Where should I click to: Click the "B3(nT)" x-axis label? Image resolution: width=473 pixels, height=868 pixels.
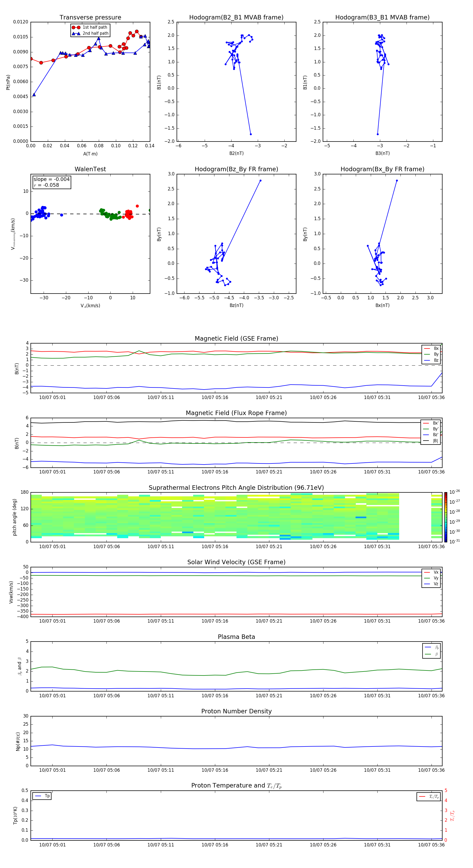tap(382, 153)
